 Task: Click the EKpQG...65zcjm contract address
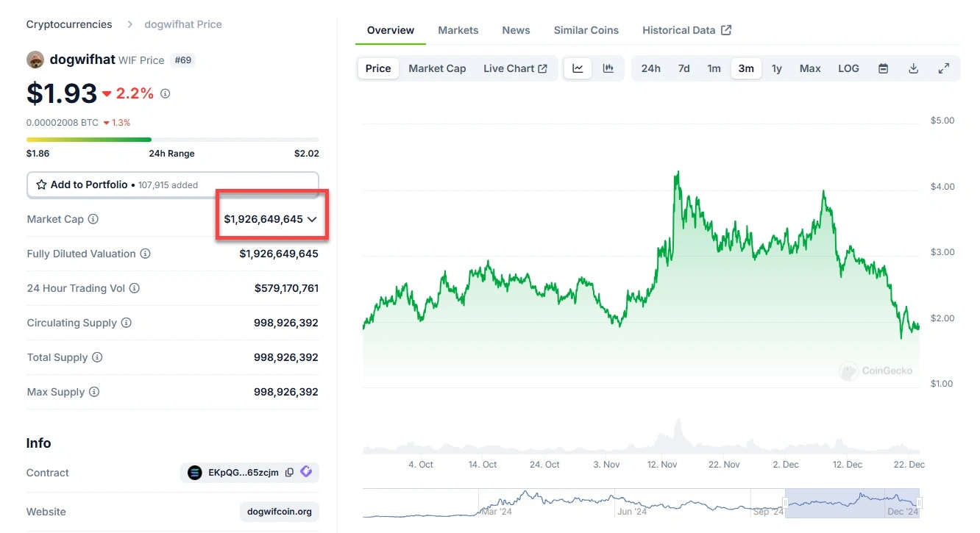click(x=244, y=473)
